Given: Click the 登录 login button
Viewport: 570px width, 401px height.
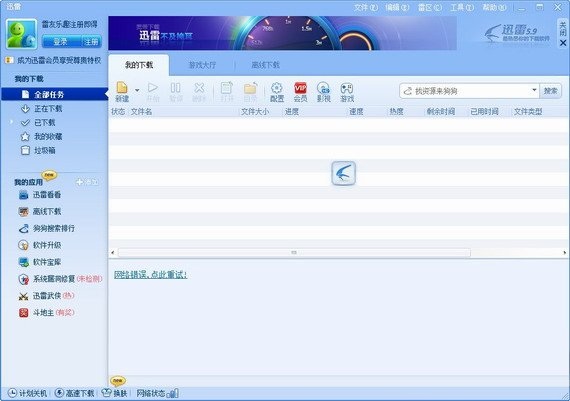Looking at the screenshot, I should coord(61,42).
